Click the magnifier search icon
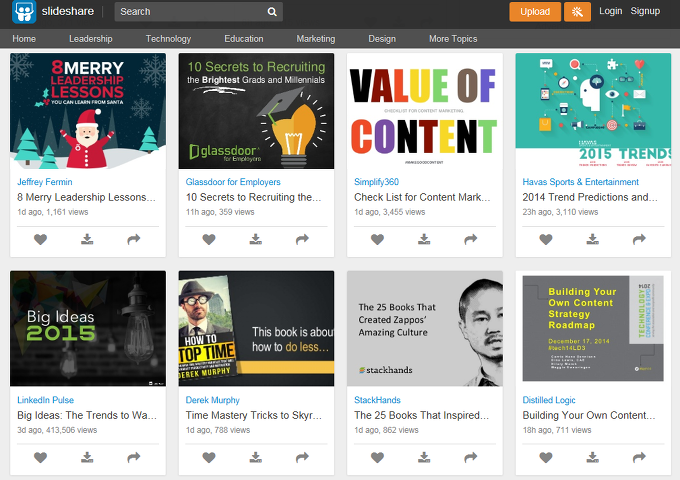680x480 pixels. click(x=272, y=12)
